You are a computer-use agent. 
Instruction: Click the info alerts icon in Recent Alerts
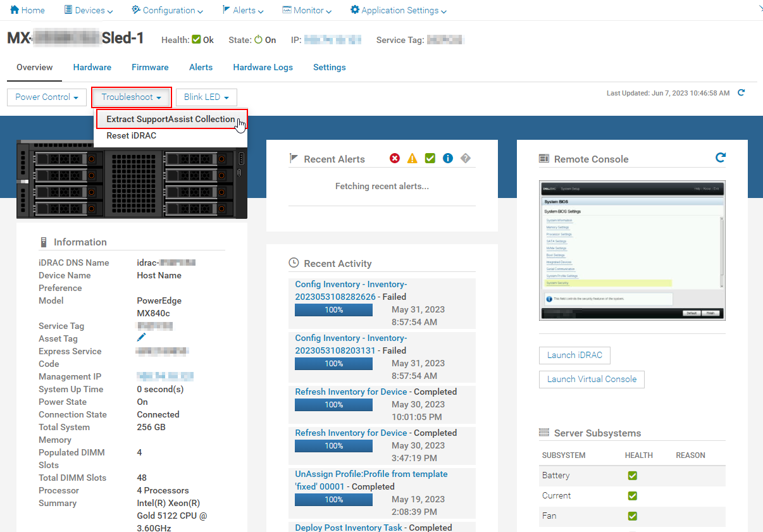pos(448,158)
